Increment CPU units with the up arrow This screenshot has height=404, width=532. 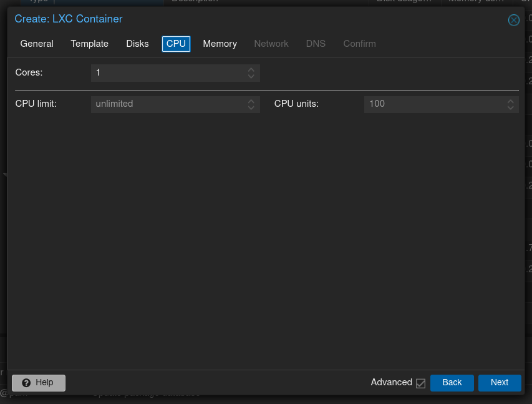(510, 101)
